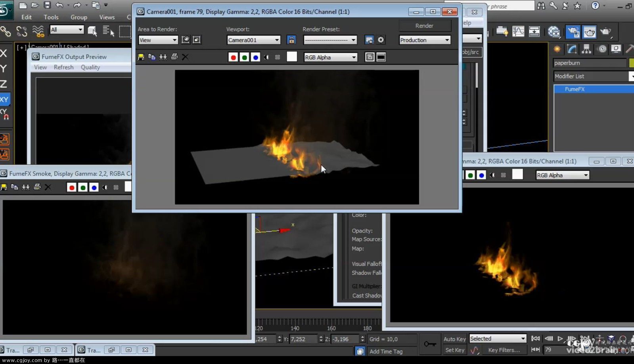Click Auto Key button
634x364 pixels.
(454, 339)
